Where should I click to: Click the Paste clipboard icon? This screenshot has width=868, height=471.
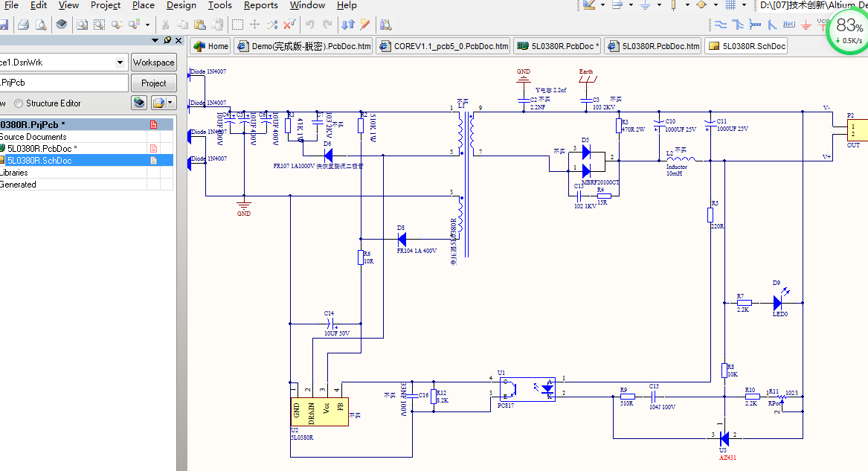click(x=200, y=25)
